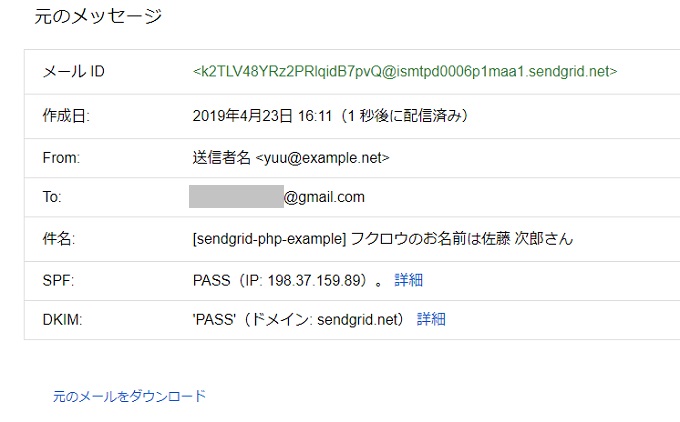Click the 'PASS' text in DKIM row

[214, 320]
